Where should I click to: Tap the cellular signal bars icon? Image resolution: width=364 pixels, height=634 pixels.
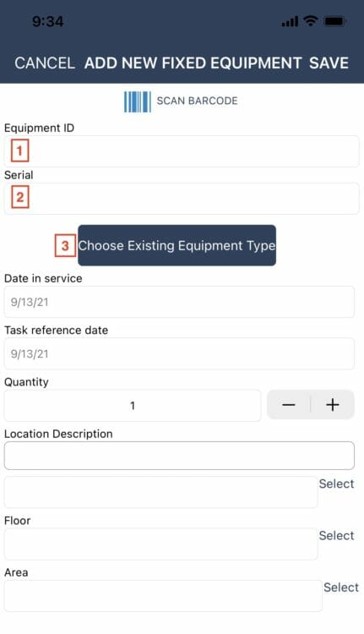pyautogui.click(x=290, y=21)
